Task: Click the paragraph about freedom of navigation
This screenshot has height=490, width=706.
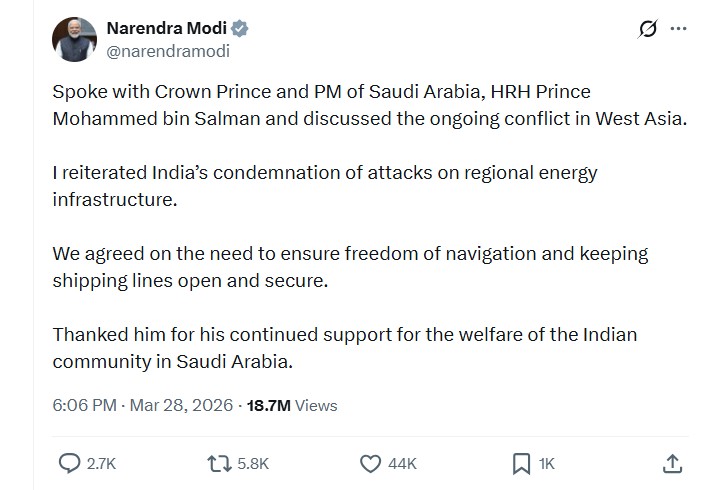Action: [x=350, y=267]
